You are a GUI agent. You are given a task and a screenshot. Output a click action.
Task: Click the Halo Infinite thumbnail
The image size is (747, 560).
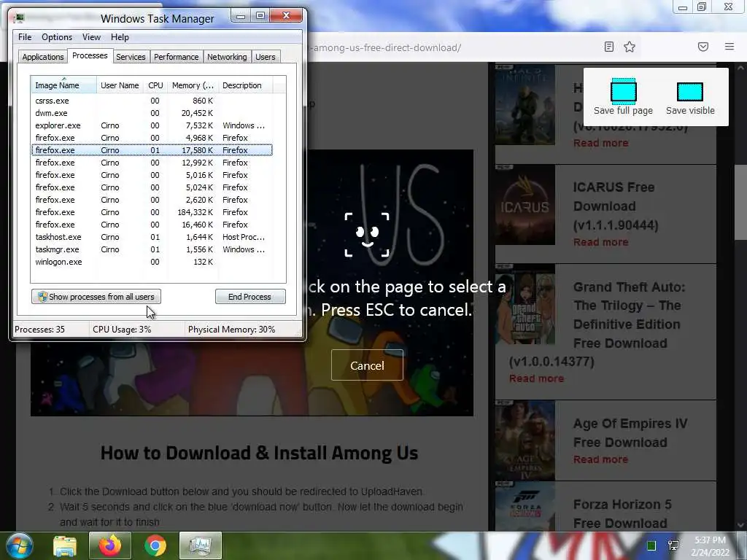[525, 105]
